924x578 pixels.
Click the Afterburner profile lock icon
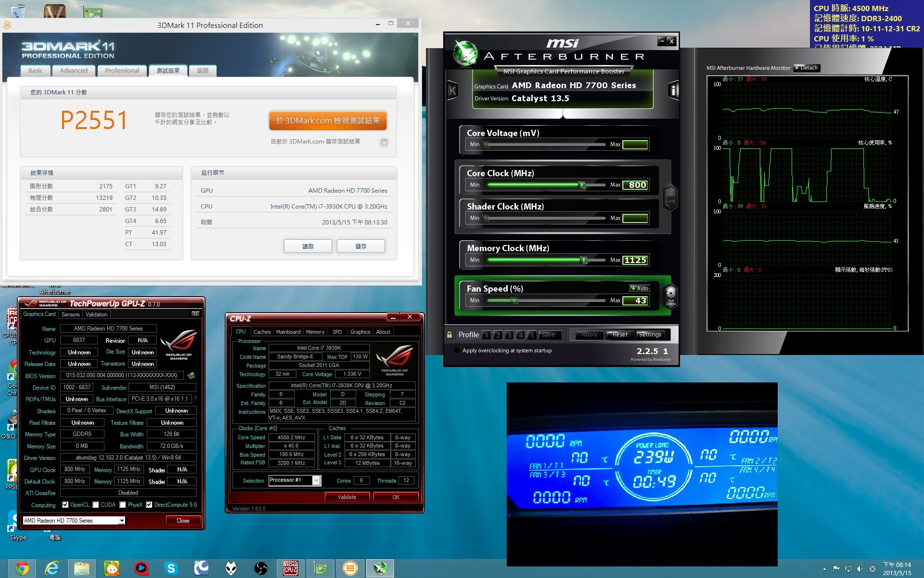point(449,334)
